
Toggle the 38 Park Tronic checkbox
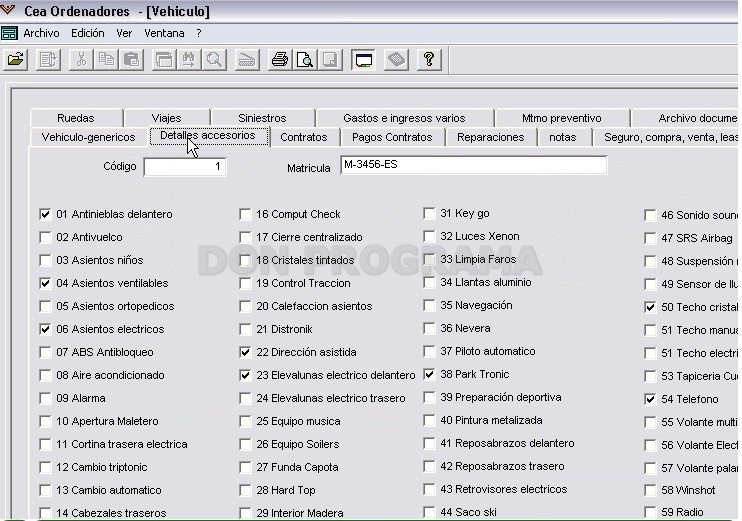click(429, 375)
